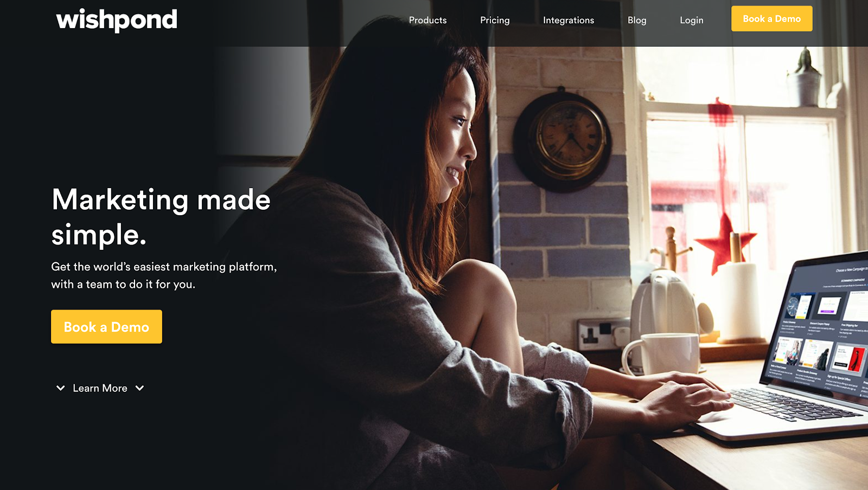Click the Wishpond logo
This screenshot has width=868, height=490.
click(117, 20)
